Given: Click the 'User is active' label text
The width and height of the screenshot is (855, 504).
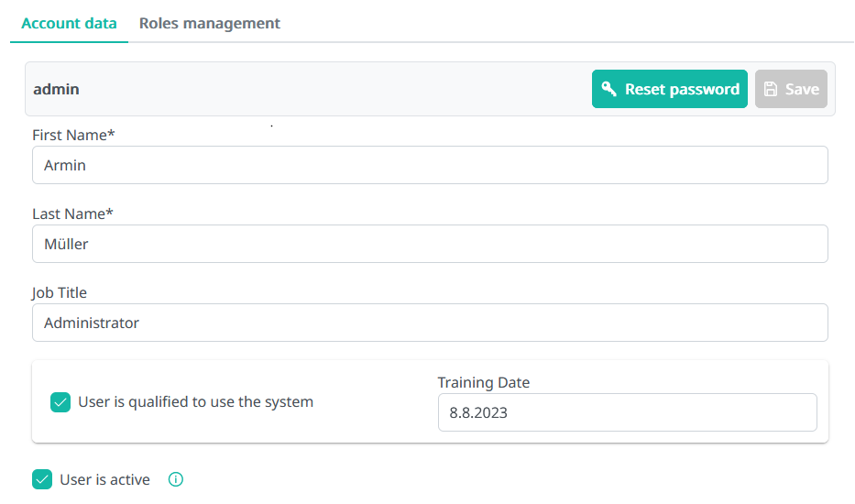Looking at the screenshot, I should click(104, 479).
